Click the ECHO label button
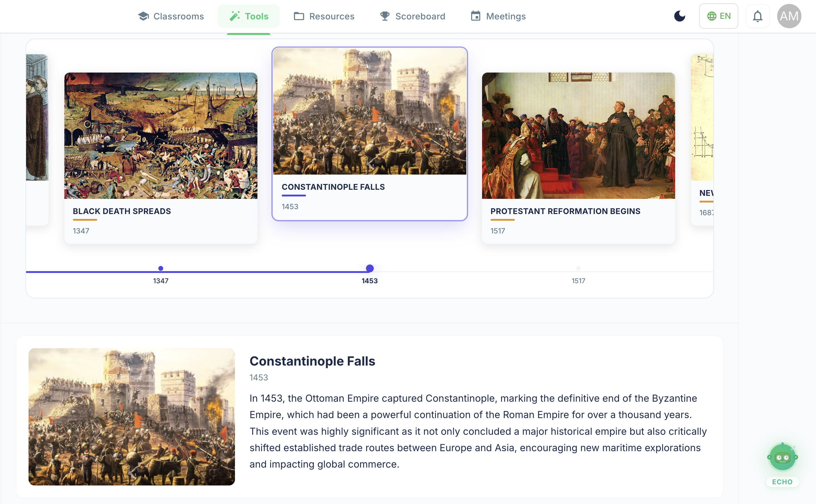816x504 pixels. click(782, 482)
